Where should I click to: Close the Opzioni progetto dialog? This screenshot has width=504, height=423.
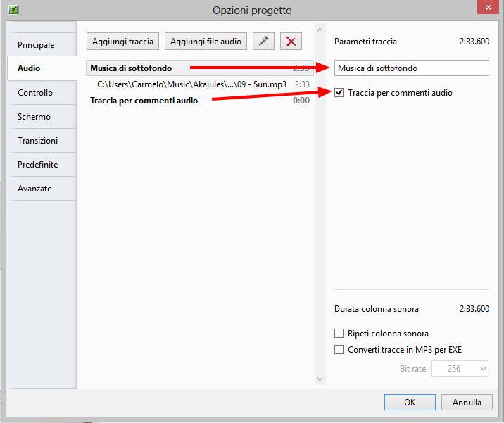click(486, 8)
